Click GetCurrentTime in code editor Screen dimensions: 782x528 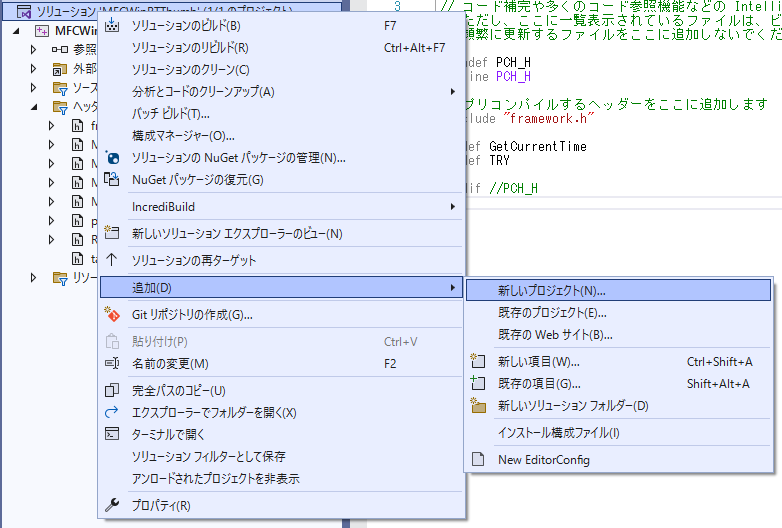[x=538, y=146]
